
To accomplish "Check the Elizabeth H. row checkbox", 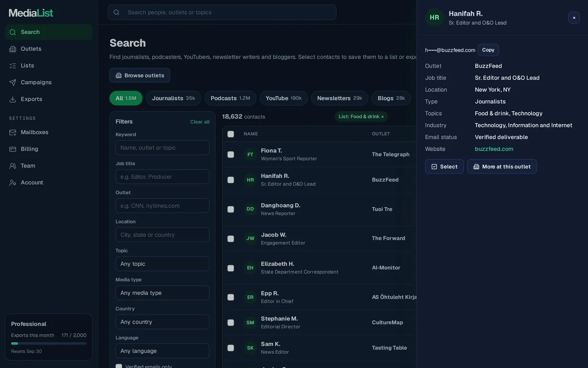I will [x=231, y=268].
